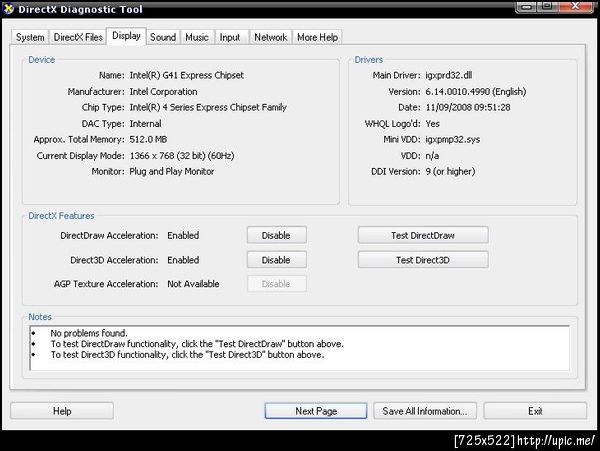Exit the diagnostic tool
This screenshot has height=451, width=600.
(535, 411)
